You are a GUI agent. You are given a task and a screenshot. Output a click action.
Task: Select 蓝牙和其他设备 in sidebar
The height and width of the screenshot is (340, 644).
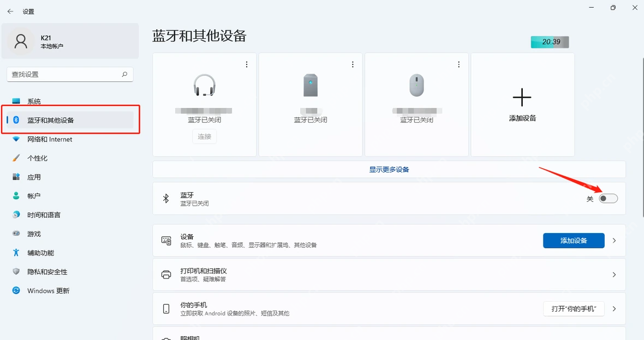[70, 120]
